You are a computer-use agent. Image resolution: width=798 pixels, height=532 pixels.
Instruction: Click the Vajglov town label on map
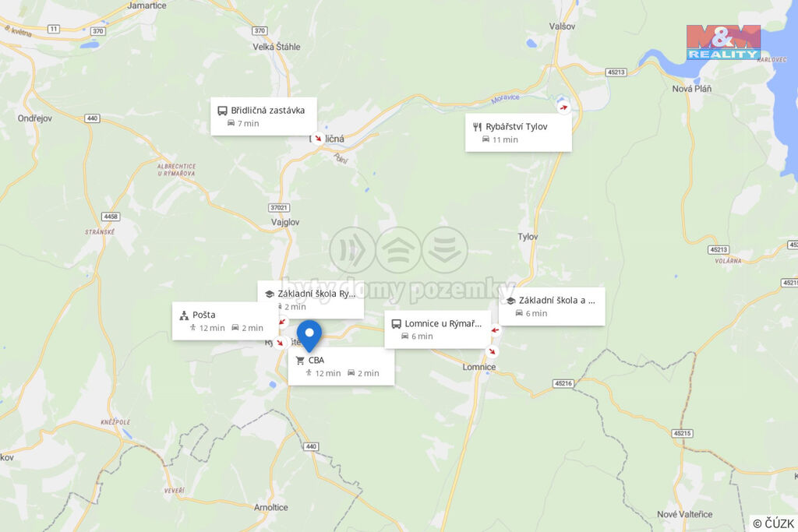point(285,222)
